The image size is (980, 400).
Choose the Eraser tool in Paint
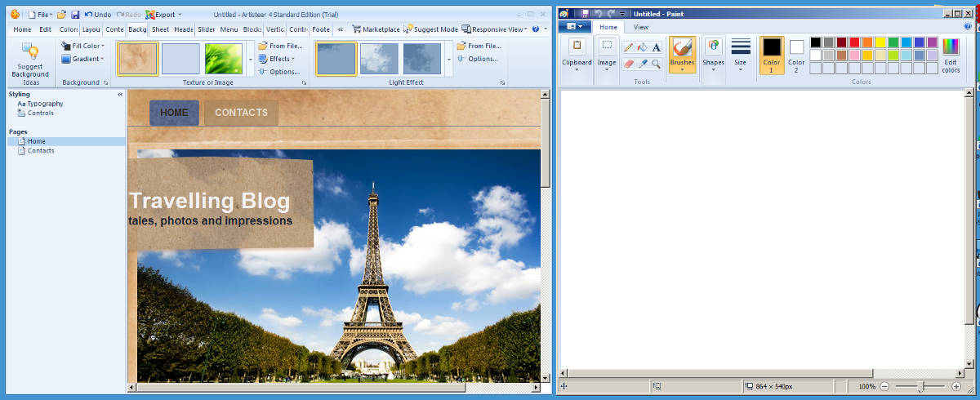tap(628, 64)
